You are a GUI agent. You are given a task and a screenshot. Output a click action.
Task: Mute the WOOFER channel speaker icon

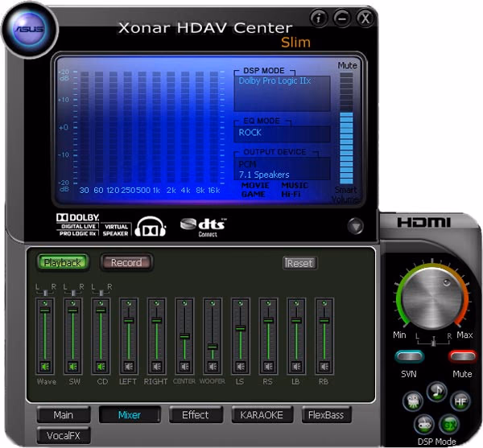pyautogui.click(x=213, y=367)
